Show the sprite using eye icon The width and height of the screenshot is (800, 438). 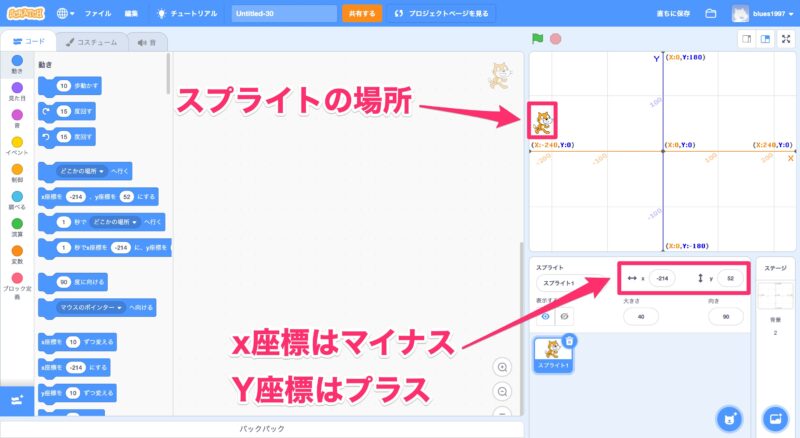coord(545,316)
